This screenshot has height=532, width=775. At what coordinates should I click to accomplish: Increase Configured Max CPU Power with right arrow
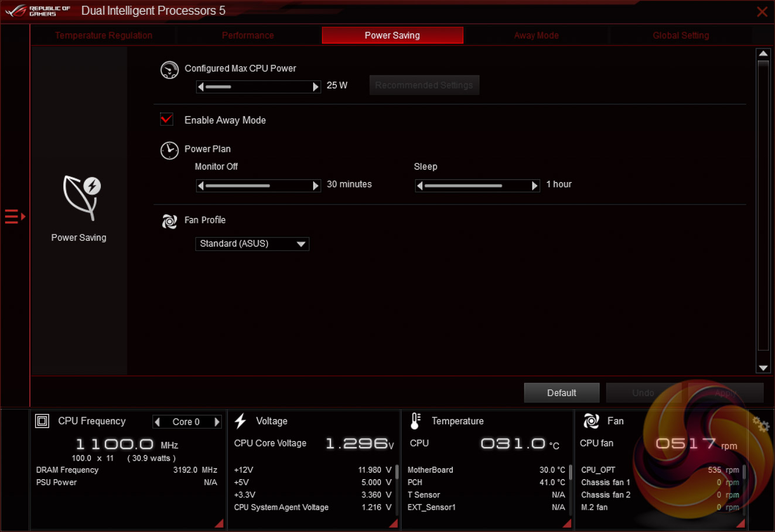(316, 87)
